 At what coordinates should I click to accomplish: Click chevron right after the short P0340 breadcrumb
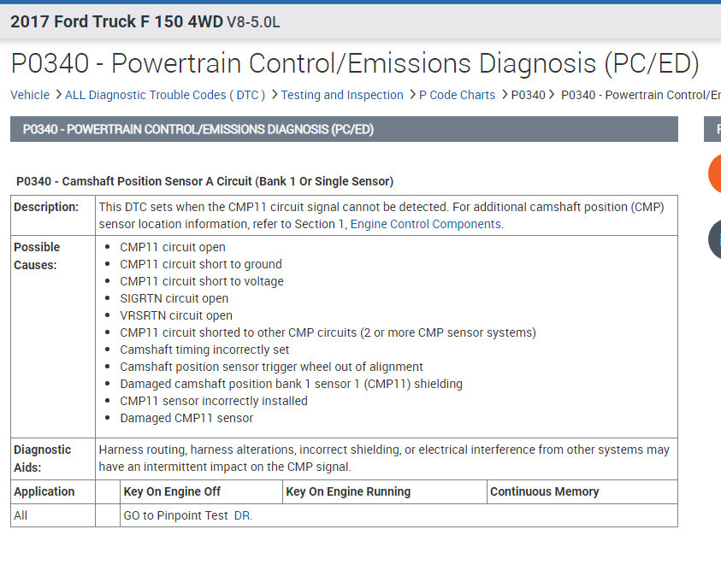pyautogui.click(x=552, y=95)
